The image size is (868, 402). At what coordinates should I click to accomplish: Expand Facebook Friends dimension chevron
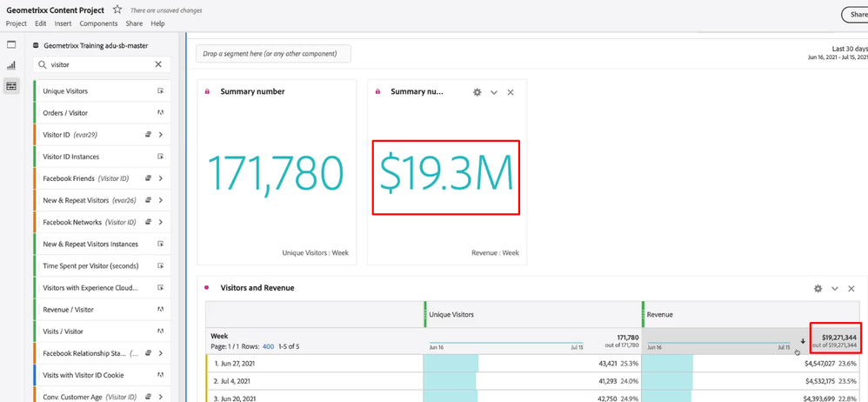pyautogui.click(x=161, y=178)
